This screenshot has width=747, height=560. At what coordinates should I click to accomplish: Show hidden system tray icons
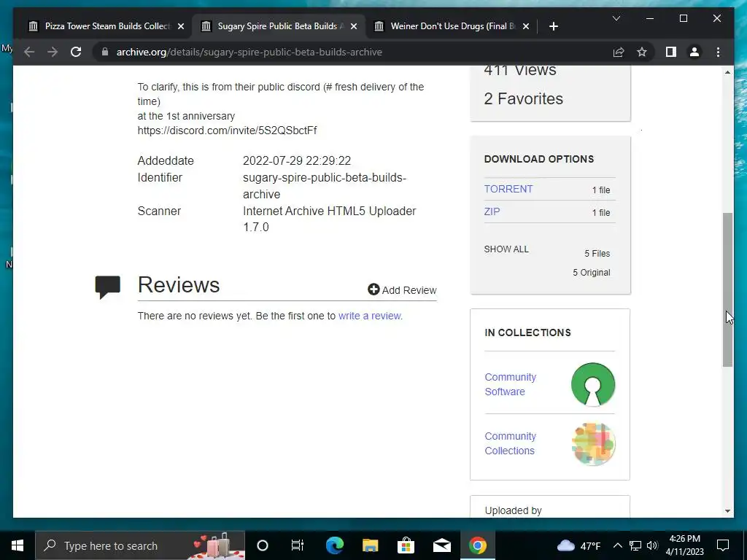pos(617,545)
